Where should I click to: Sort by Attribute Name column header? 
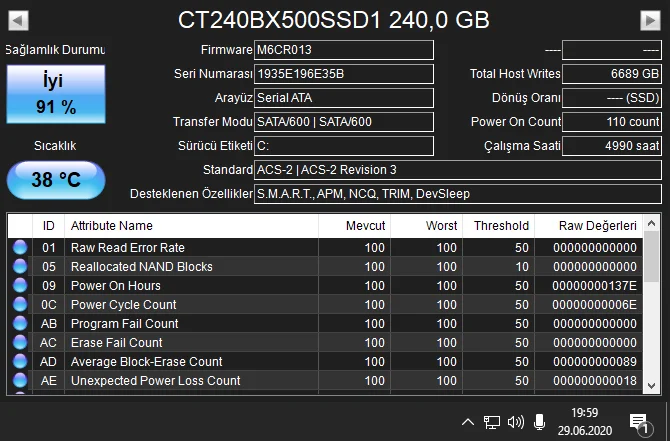coord(191,226)
